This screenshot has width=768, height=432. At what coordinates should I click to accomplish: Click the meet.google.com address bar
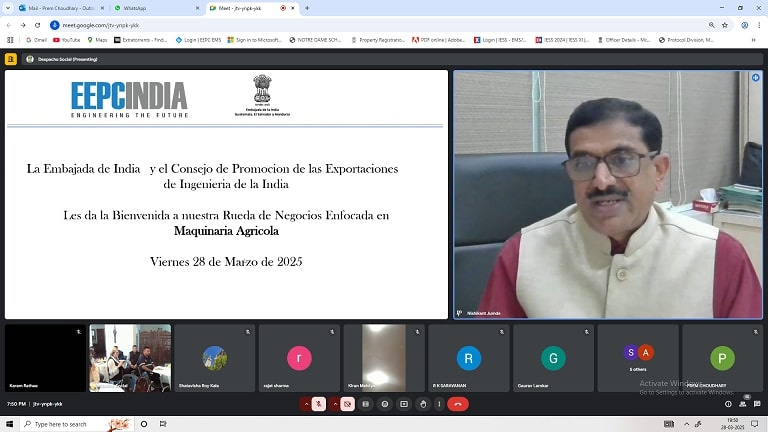(382, 25)
